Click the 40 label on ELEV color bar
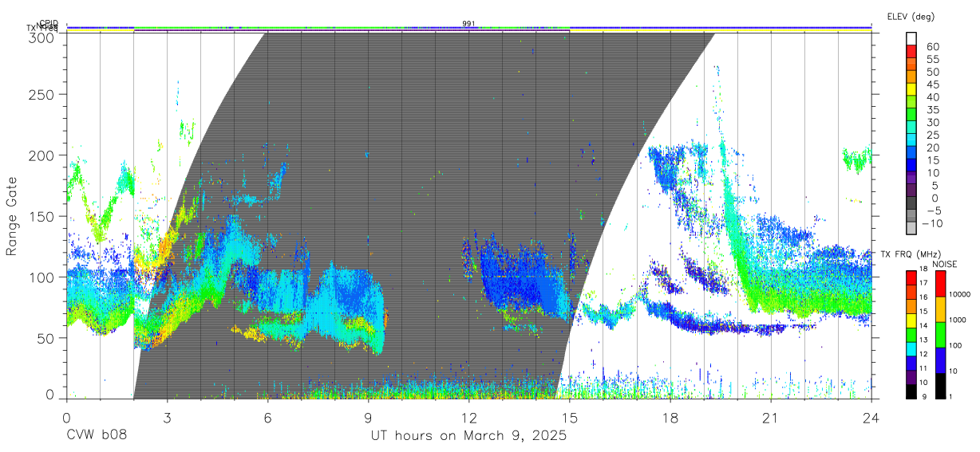Image resolution: width=980 pixels, height=452 pixels. point(933,97)
